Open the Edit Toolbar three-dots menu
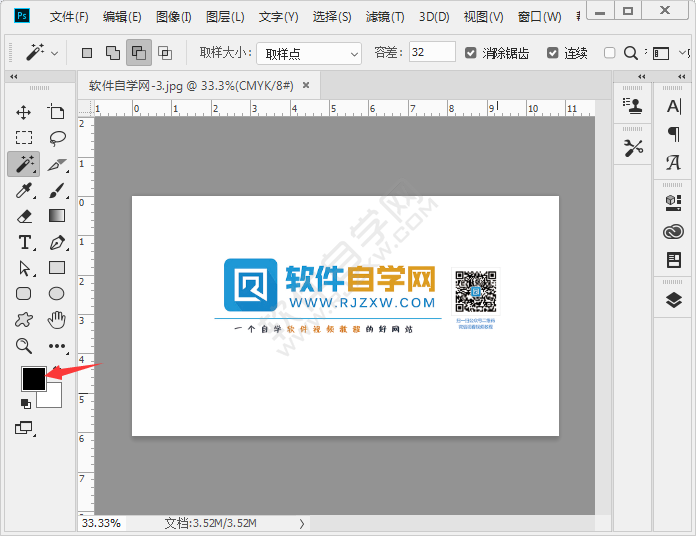Image resolution: width=696 pixels, height=536 pixels. pyautogui.click(x=57, y=346)
